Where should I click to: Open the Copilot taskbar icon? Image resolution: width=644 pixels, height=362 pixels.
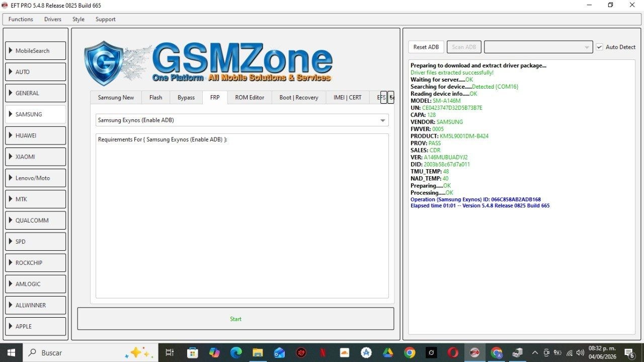[215, 352]
